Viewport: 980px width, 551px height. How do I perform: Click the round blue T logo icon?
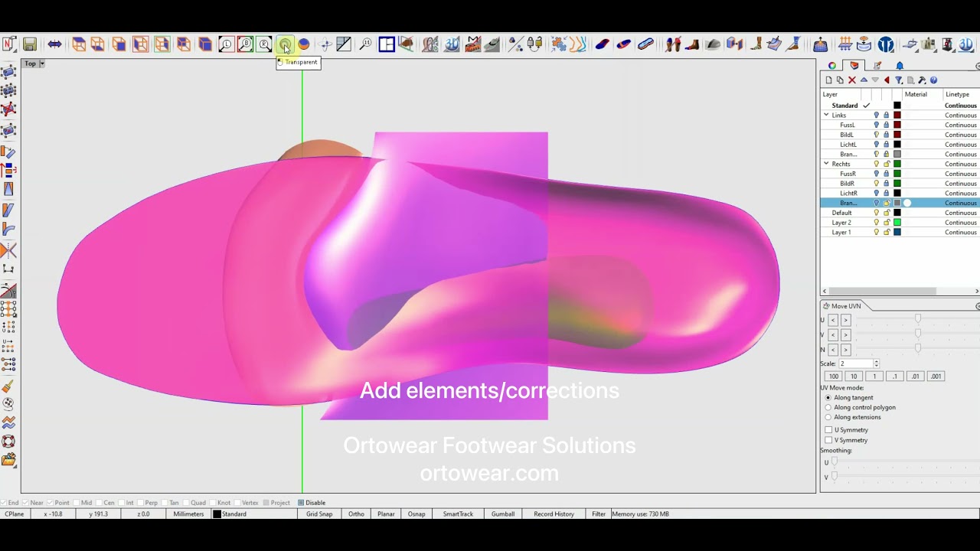(x=886, y=44)
